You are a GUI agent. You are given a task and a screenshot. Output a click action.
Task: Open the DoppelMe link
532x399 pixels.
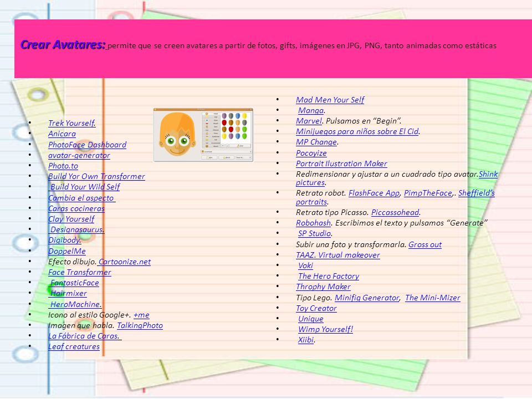click(67, 251)
